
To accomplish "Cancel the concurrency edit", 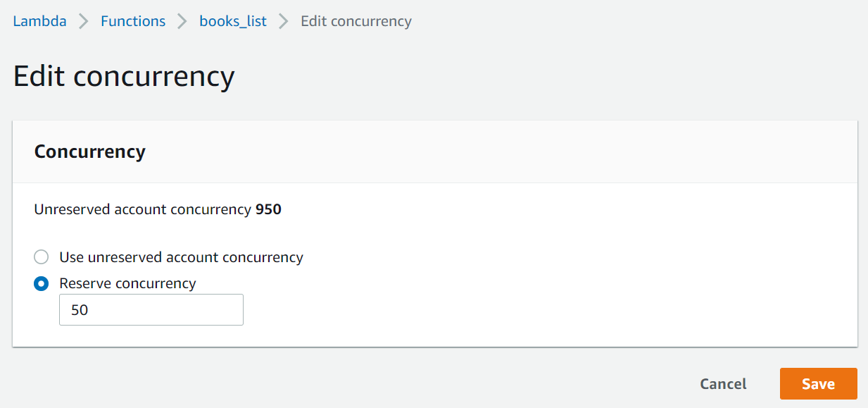I will (x=723, y=384).
